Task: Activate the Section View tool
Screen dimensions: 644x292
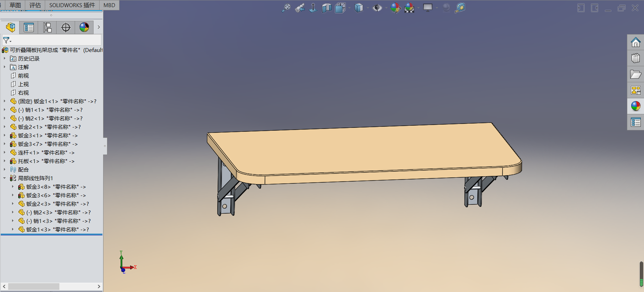Action: coord(326,8)
